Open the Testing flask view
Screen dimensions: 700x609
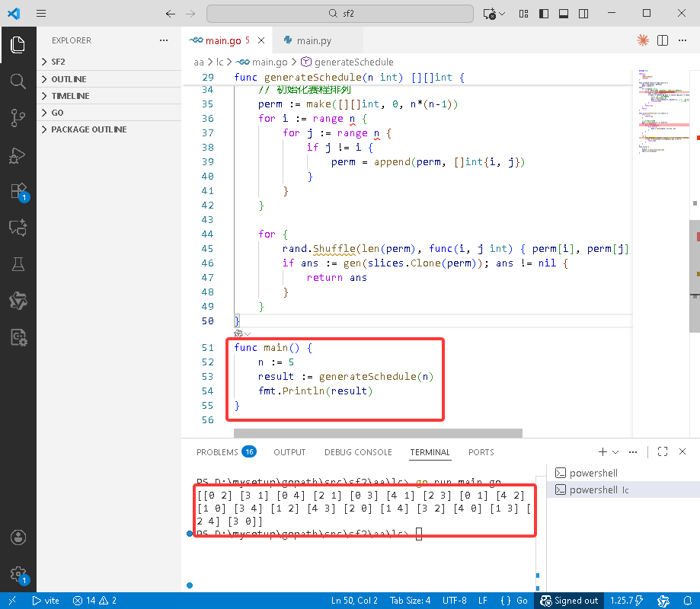click(x=18, y=264)
